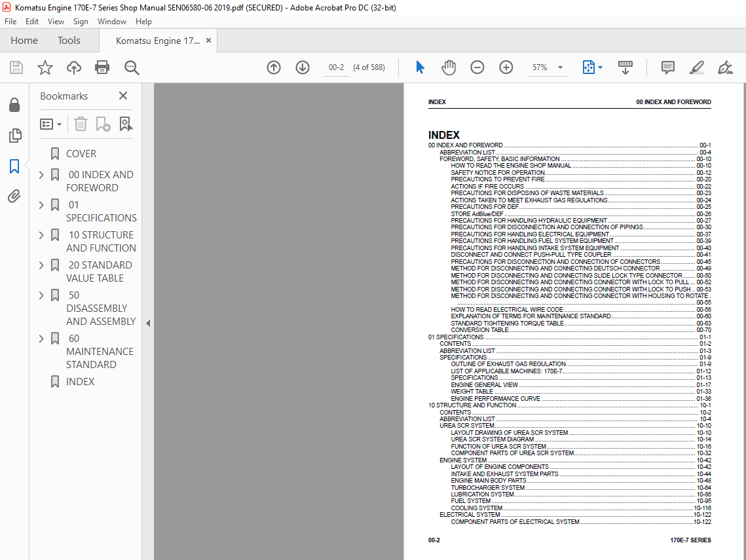The image size is (746, 560).
Task: Add document to starred with star icon
Action: click(45, 67)
